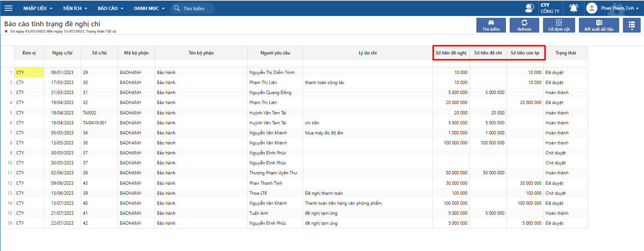Expand the BÁO CÁO dropdown menu
644x251 pixels.
coord(110,8)
